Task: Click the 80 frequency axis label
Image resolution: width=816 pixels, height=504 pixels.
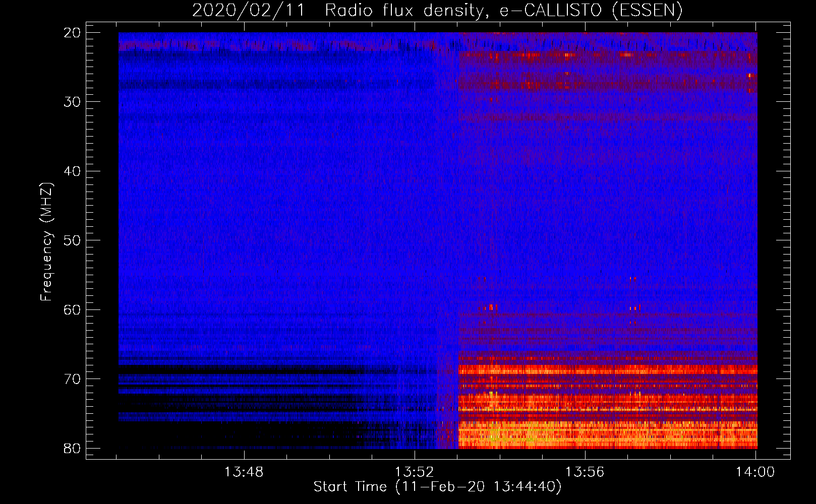Action: tap(72, 448)
